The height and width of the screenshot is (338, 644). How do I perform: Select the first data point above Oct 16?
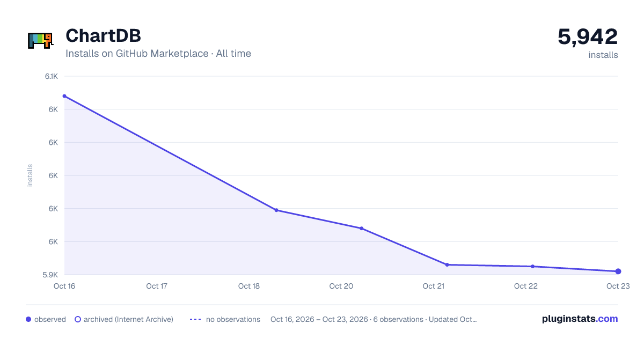[64, 96]
